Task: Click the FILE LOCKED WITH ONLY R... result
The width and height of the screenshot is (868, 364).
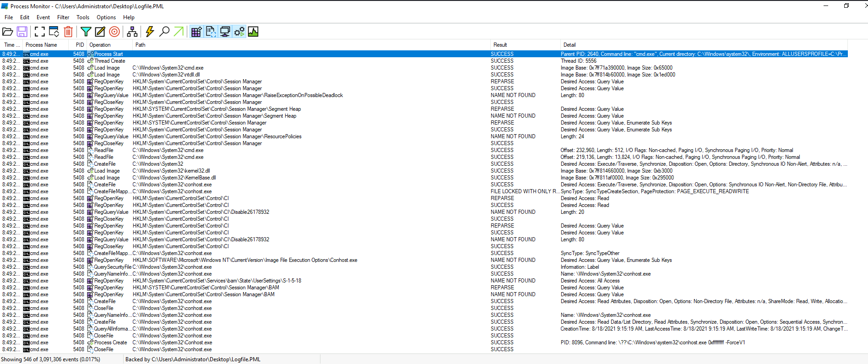Action: pos(525,191)
